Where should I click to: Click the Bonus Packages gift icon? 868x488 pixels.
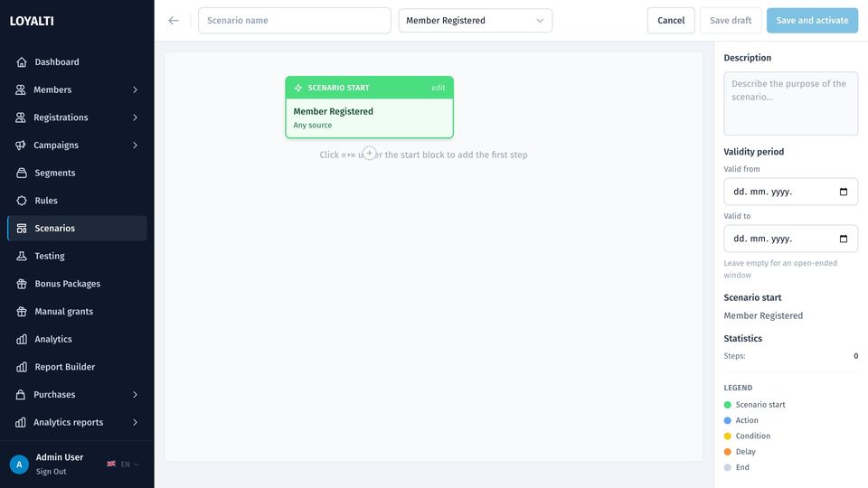[x=22, y=283]
